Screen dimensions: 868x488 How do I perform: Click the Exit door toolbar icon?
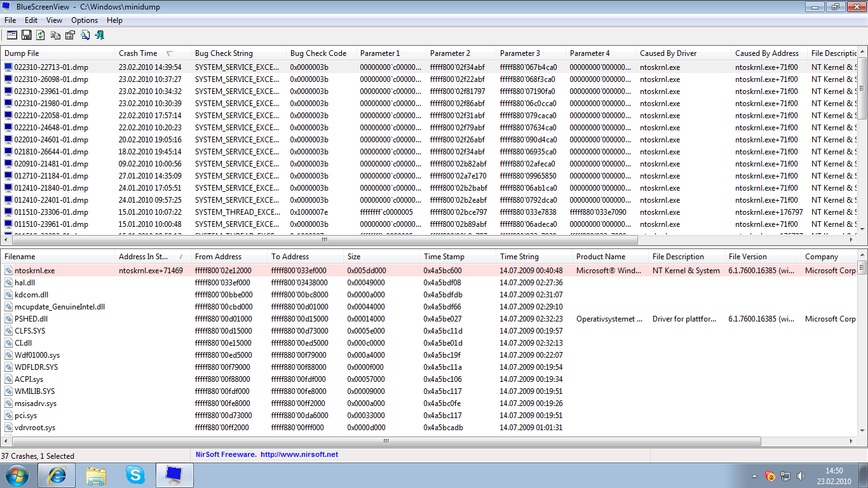pyautogui.click(x=99, y=35)
